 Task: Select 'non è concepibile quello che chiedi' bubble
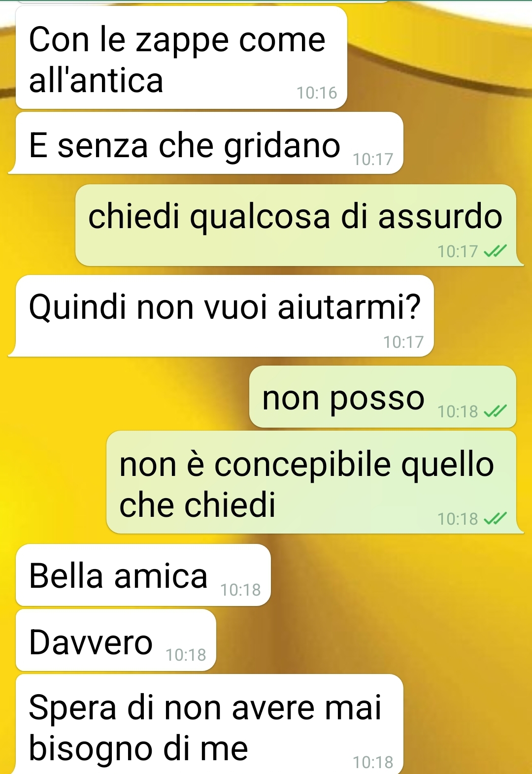[315, 482]
